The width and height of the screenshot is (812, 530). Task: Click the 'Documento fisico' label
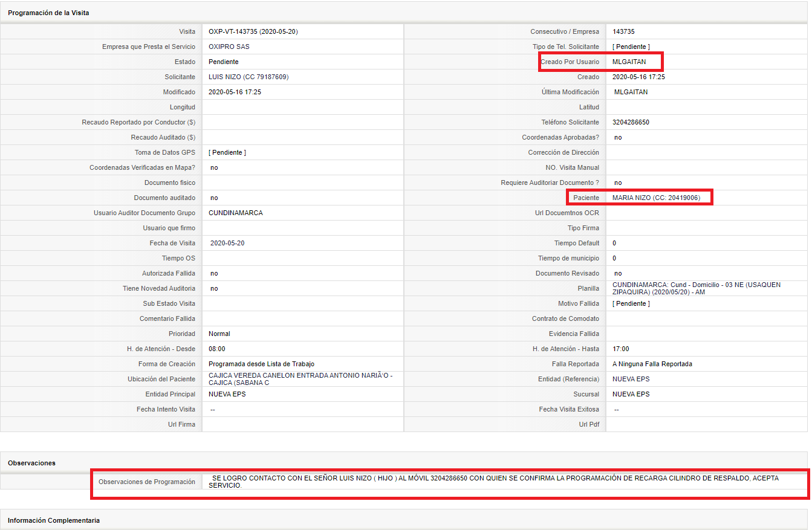pyautogui.click(x=170, y=183)
